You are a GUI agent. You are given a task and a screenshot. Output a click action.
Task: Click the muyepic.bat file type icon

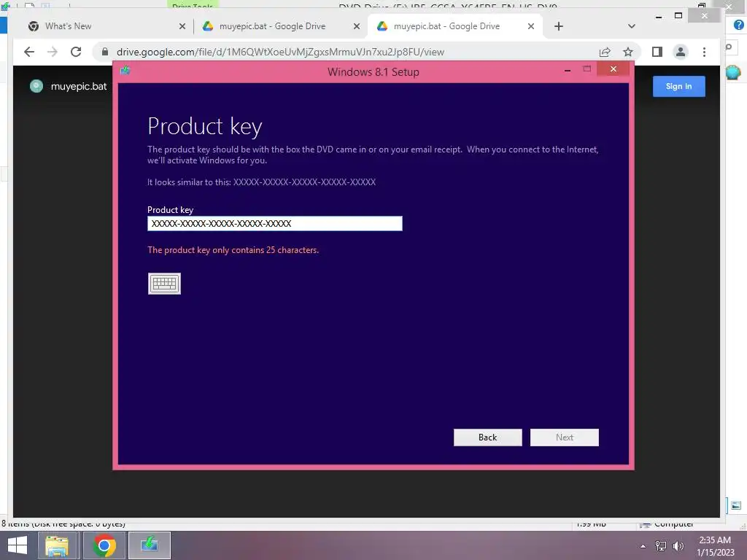(x=36, y=86)
